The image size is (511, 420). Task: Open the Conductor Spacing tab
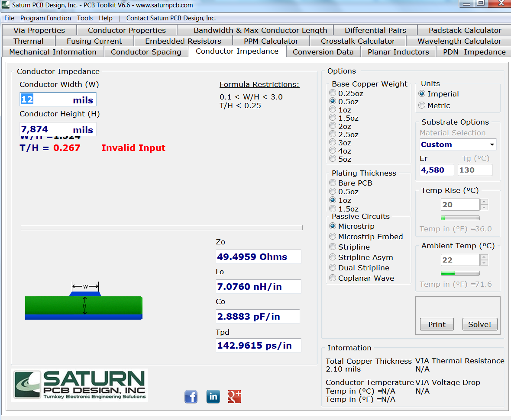pyautogui.click(x=146, y=52)
